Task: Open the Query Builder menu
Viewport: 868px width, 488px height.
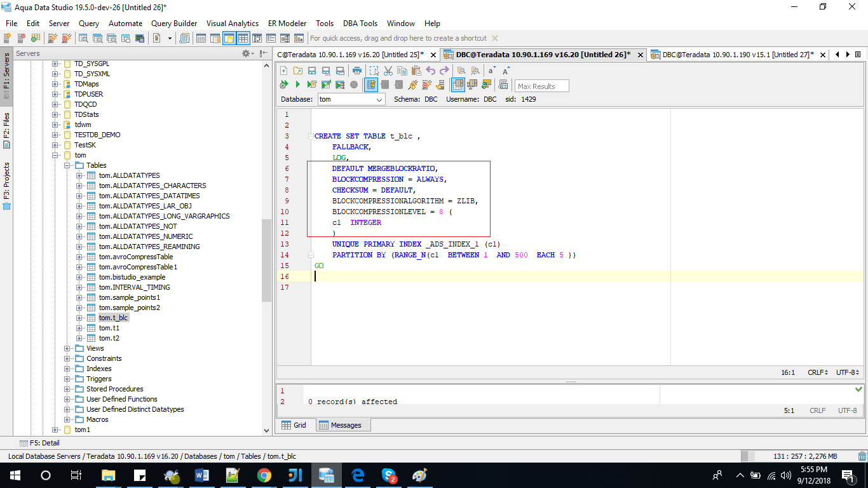Action: pos(174,24)
